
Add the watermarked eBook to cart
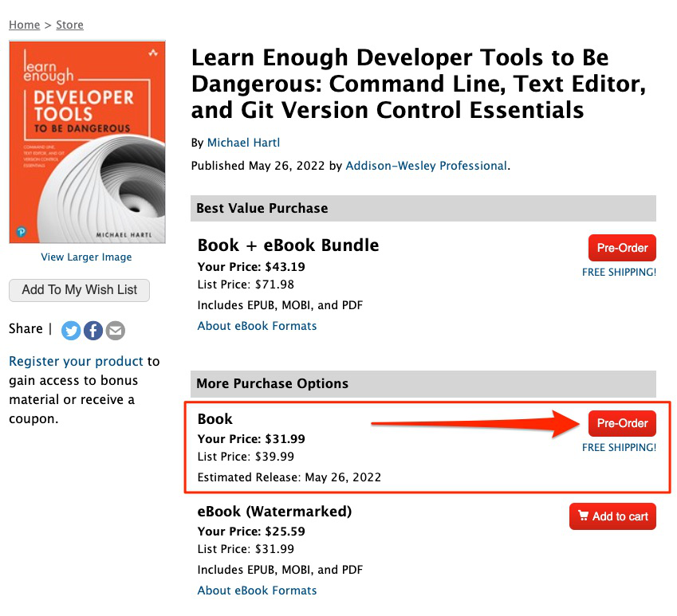pyautogui.click(x=612, y=516)
